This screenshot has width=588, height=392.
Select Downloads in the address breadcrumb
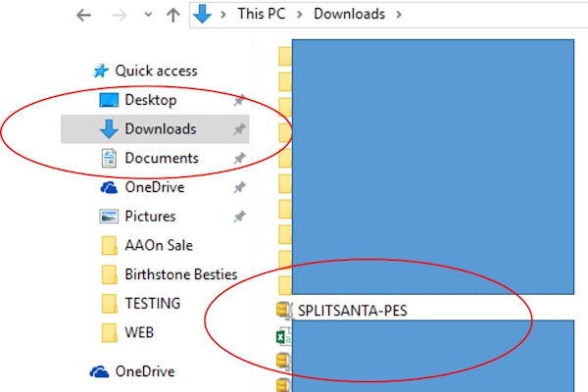point(349,14)
